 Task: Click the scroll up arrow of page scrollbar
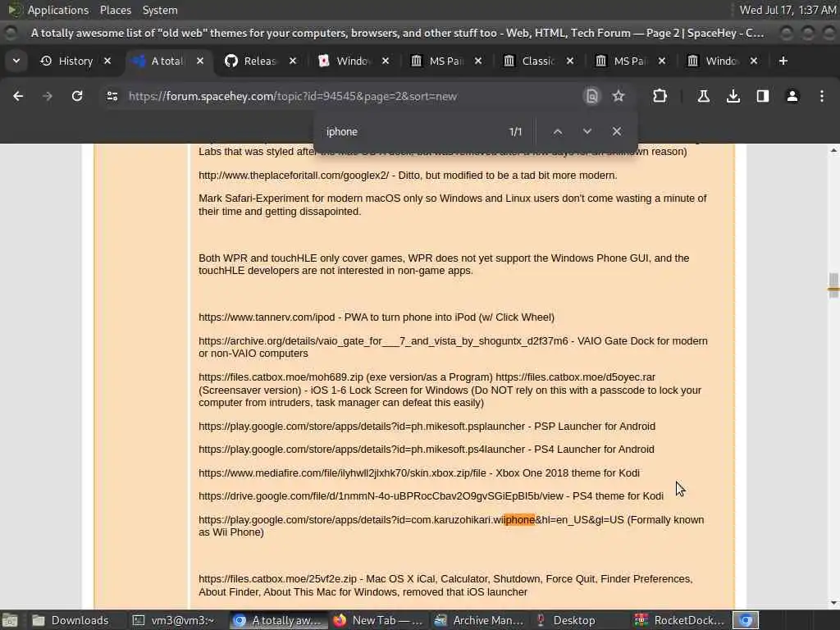coord(833,151)
